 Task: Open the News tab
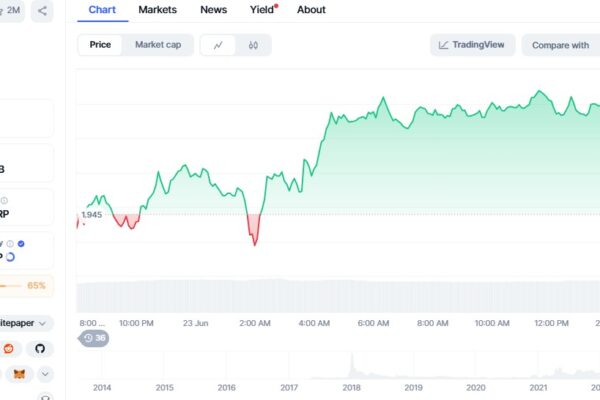pos(214,10)
